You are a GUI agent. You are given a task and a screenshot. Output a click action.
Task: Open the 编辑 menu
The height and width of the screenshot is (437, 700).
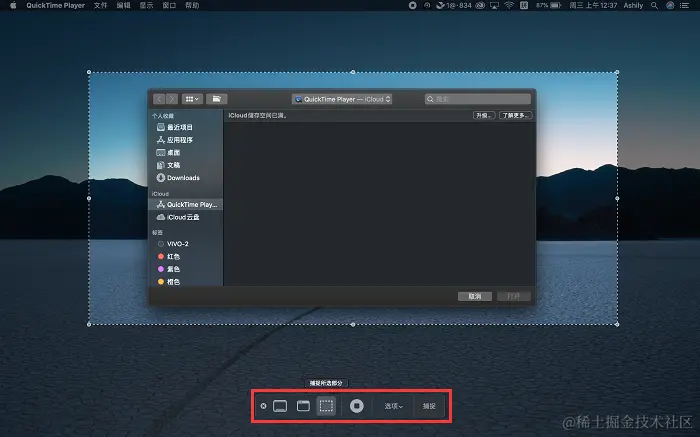point(123,5)
